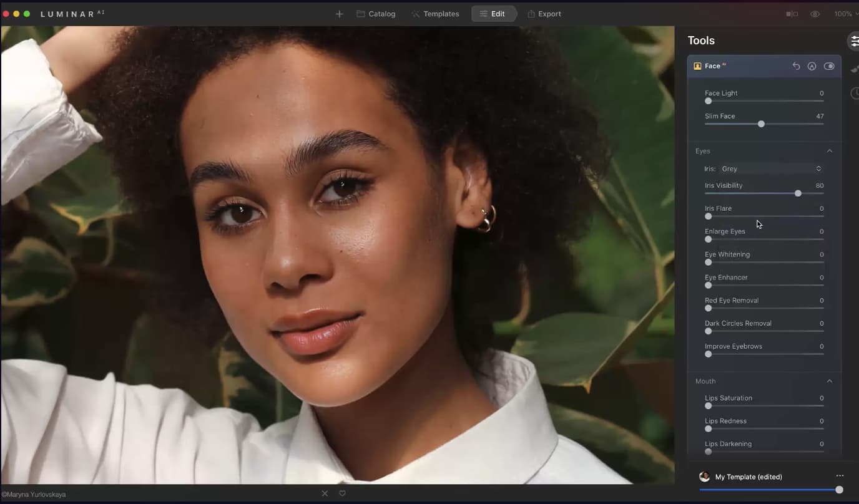Click the Eyes section heading

click(703, 151)
